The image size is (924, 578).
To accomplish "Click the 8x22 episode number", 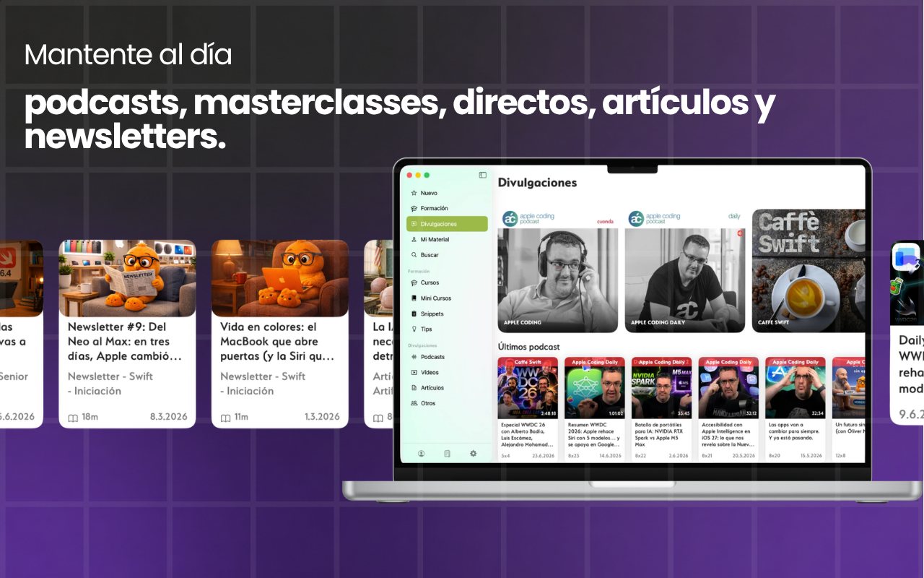I will [x=640, y=456].
